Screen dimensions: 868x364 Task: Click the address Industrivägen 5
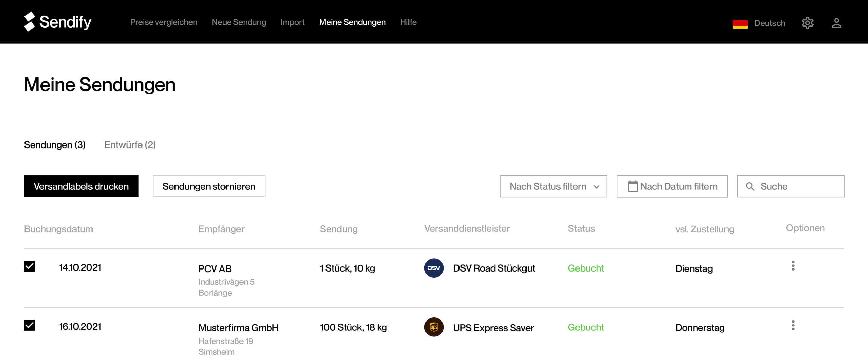pyautogui.click(x=227, y=282)
